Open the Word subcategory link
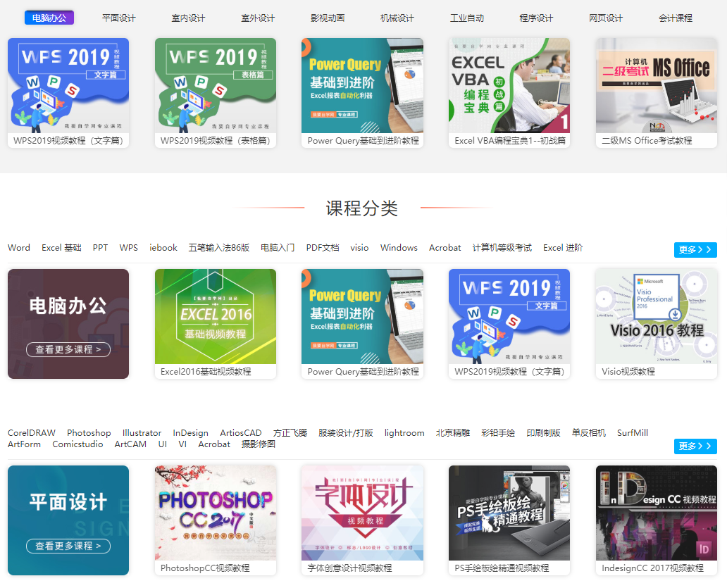The image size is (727, 588). coord(19,247)
